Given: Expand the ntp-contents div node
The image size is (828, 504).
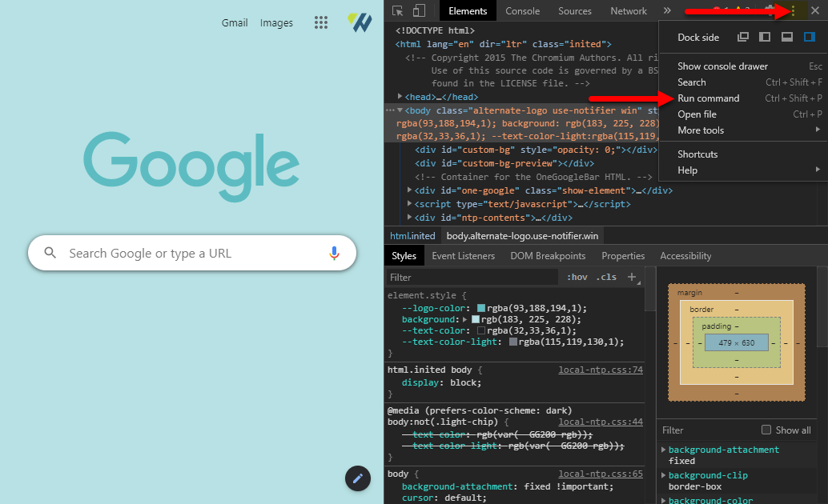Looking at the screenshot, I should point(410,218).
